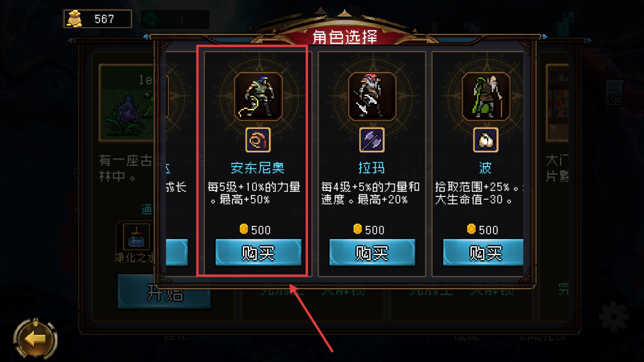Click the gold coin bag counter

point(98,19)
